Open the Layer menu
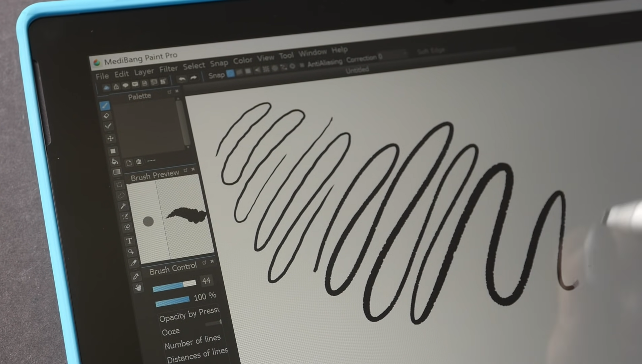Viewport: 642px width, 364px height. 144,72
